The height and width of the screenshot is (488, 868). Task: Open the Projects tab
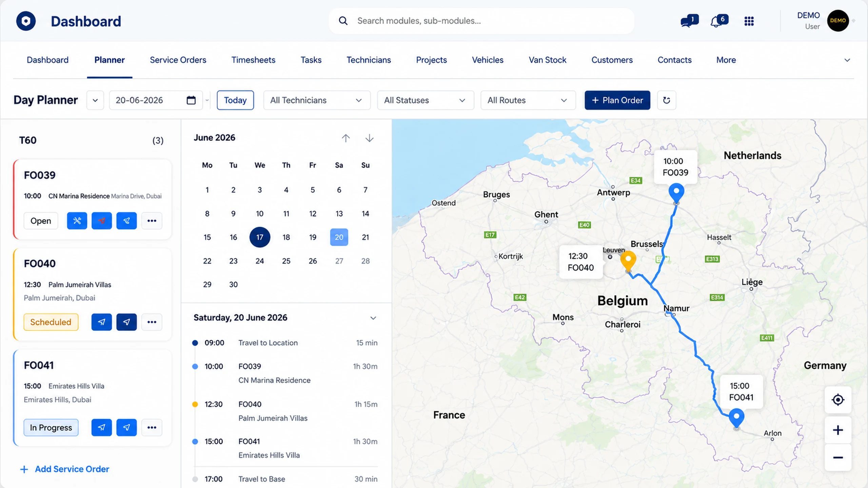(x=431, y=60)
